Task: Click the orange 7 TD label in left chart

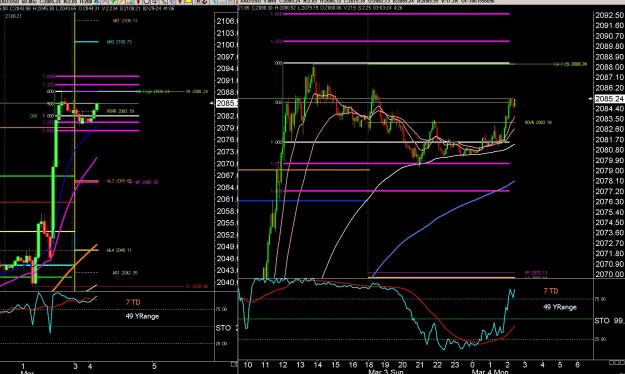Action: coord(133,302)
